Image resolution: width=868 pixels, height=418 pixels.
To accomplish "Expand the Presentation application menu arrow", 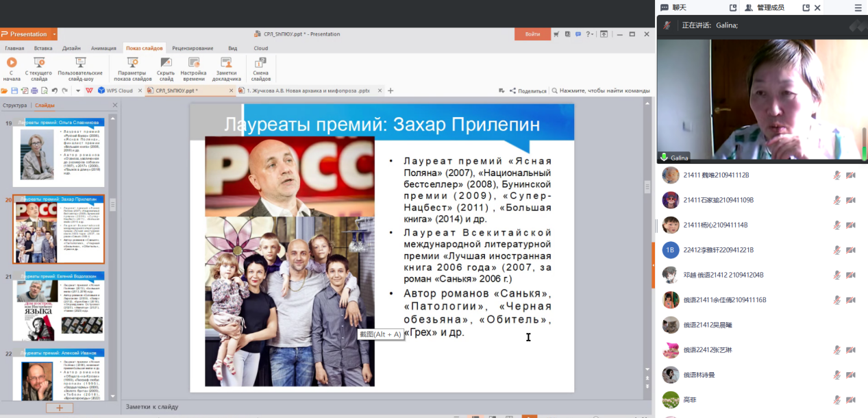I will tap(54, 34).
